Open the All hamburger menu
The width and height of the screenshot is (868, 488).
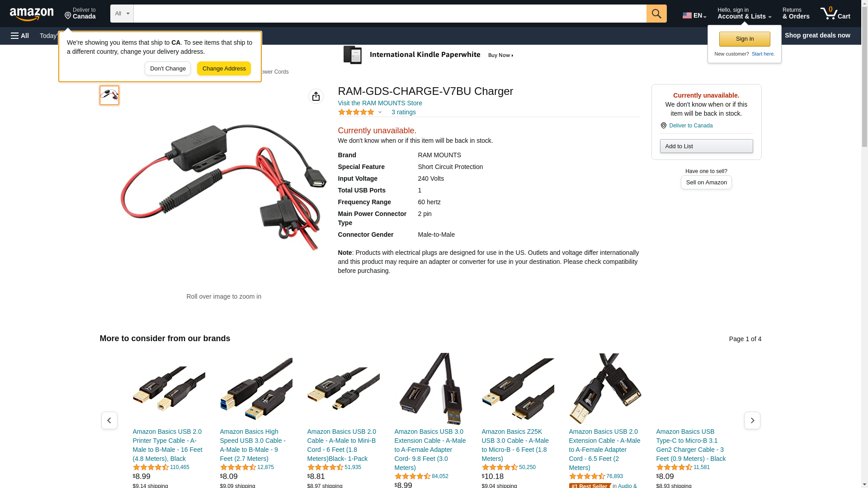click(20, 36)
